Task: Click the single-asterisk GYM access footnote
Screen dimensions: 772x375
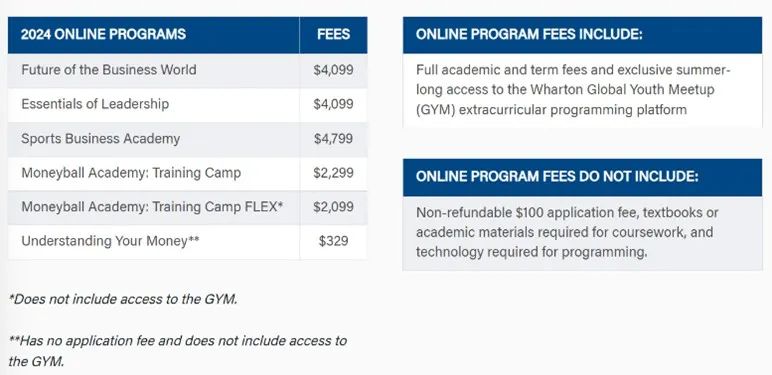Action: 123,299
